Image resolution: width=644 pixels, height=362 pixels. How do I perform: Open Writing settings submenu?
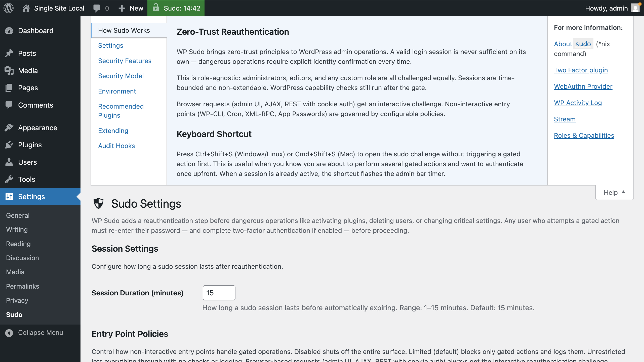click(x=17, y=230)
